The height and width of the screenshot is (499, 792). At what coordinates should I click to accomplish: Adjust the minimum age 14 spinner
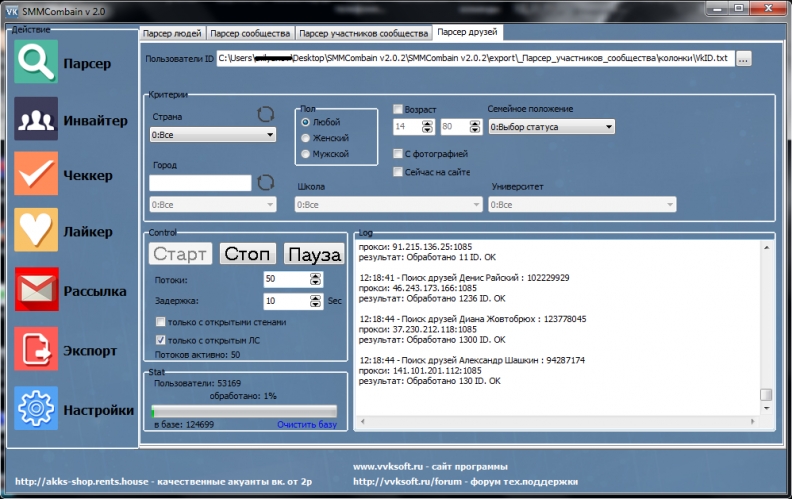coord(427,127)
